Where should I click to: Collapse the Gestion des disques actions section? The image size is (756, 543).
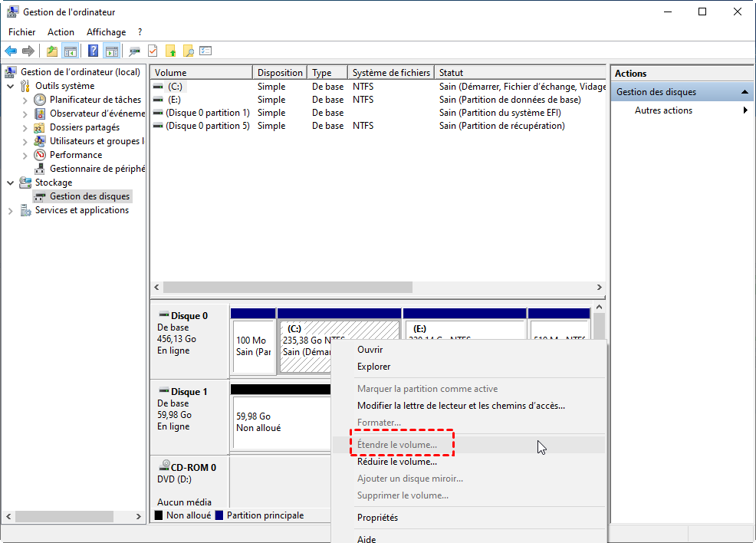[x=743, y=92]
